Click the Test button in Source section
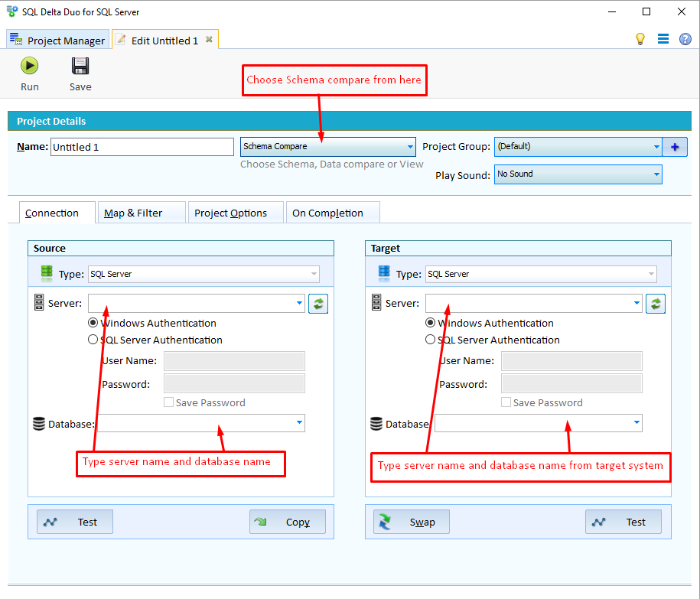Image resolution: width=700 pixels, height=599 pixels. [74, 522]
